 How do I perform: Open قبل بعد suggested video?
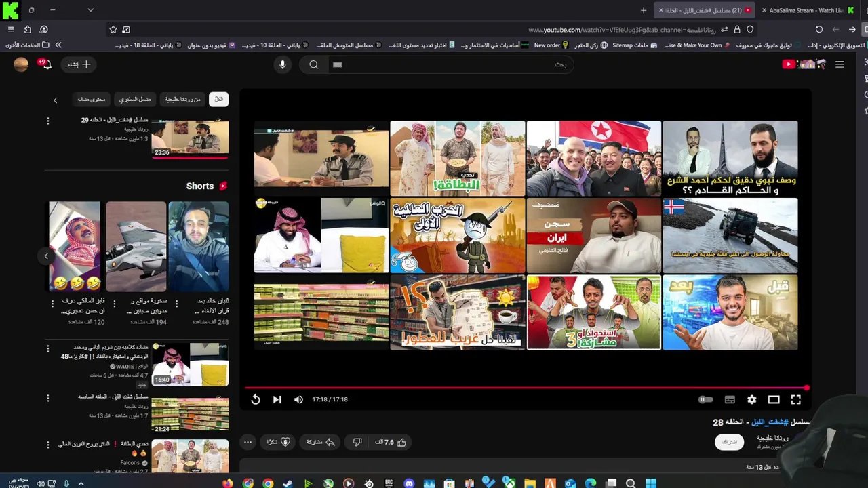tap(730, 312)
